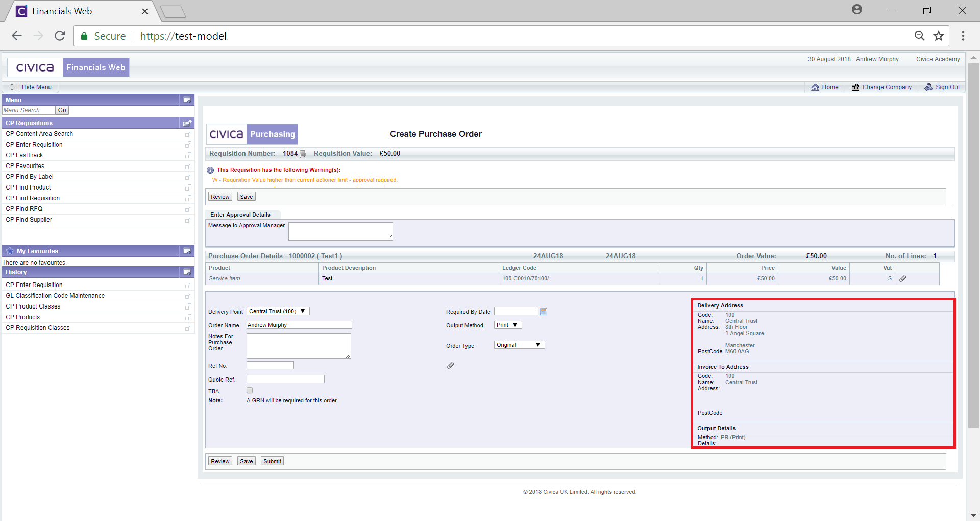Click the My Favourites panel header icon
The image size is (980, 521).
click(x=187, y=251)
